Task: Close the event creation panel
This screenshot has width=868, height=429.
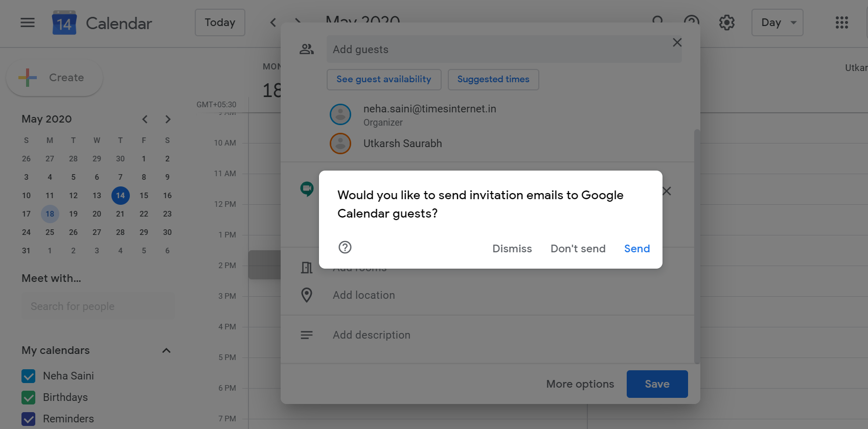Action: pyautogui.click(x=677, y=42)
